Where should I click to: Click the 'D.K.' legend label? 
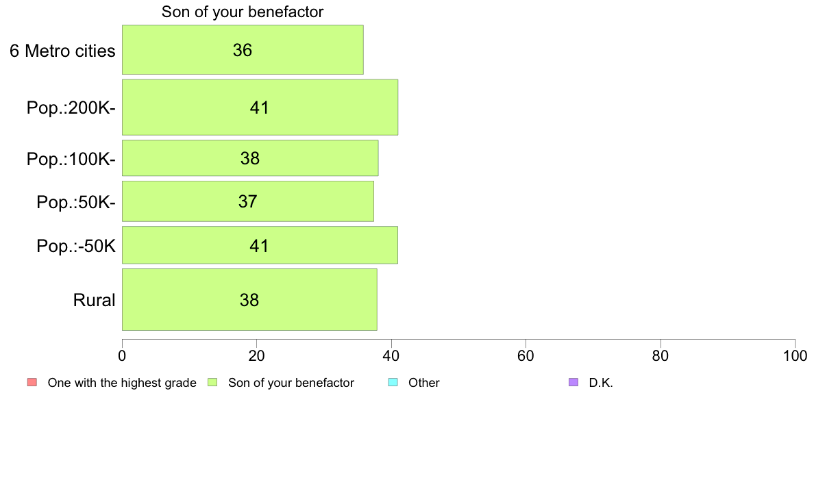coord(601,383)
